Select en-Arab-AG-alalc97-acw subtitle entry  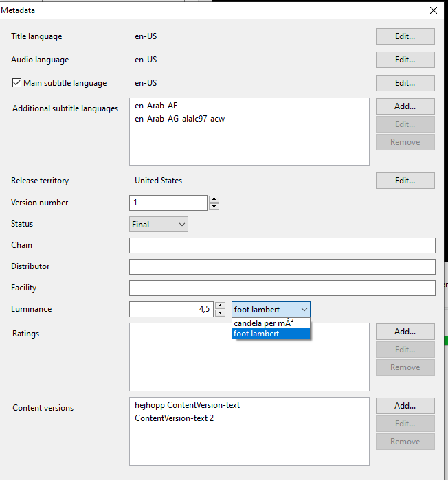(179, 118)
